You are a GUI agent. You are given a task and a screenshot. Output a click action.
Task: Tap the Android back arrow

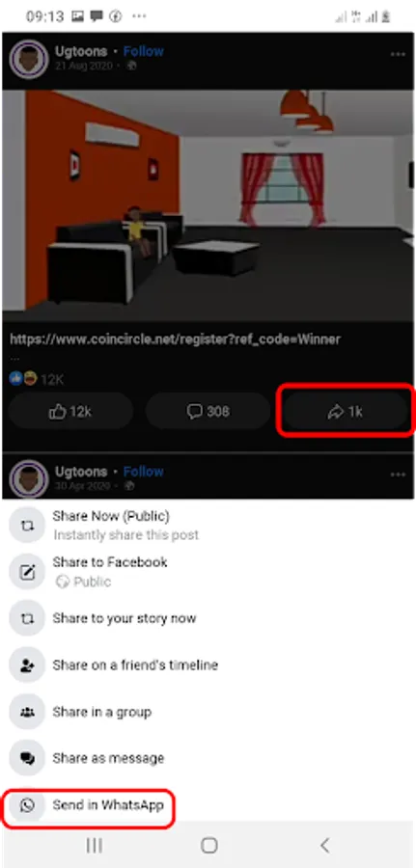[x=325, y=845]
